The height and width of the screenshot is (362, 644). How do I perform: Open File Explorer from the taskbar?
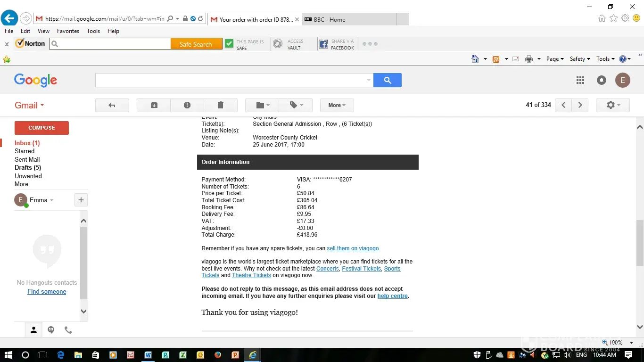[78, 355]
